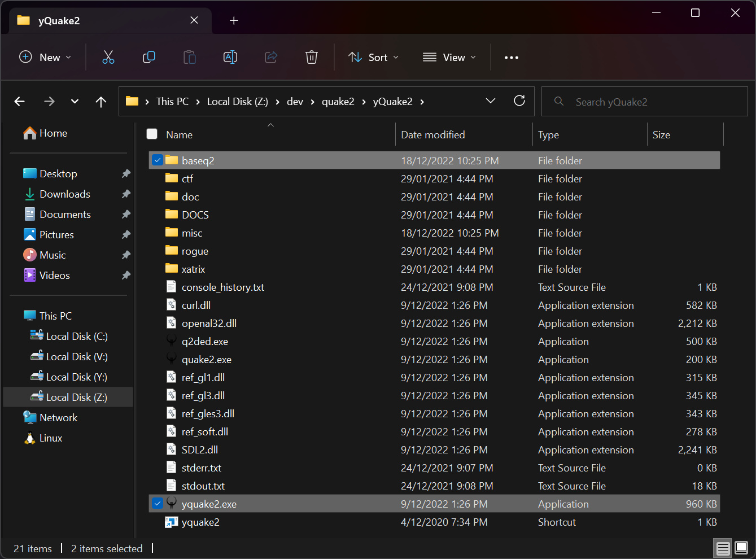
Task: Open Home in the navigation pane
Action: pos(45,133)
